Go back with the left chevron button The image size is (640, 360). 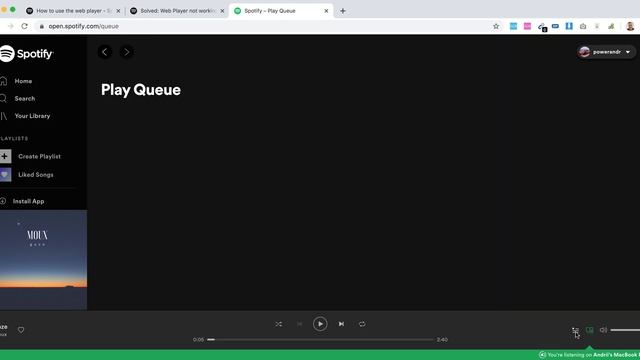pyautogui.click(x=105, y=52)
